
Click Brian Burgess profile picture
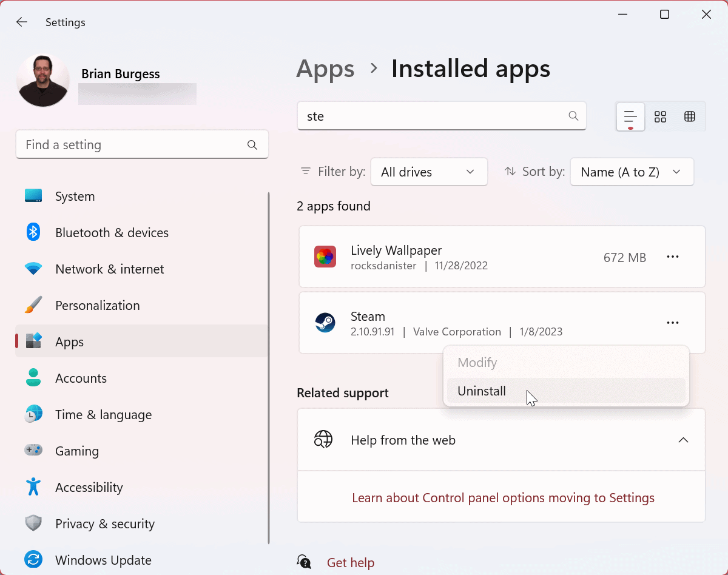coord(42,79)
